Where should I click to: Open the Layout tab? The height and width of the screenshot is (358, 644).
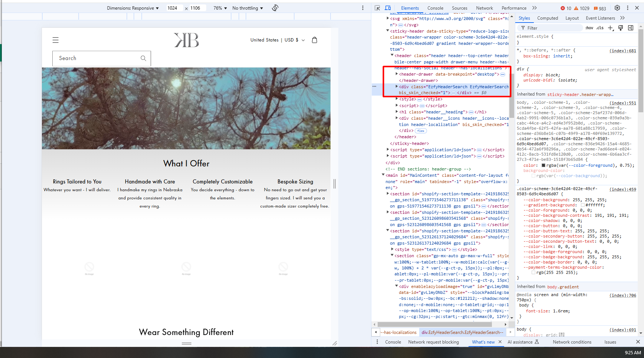point(572,18)
